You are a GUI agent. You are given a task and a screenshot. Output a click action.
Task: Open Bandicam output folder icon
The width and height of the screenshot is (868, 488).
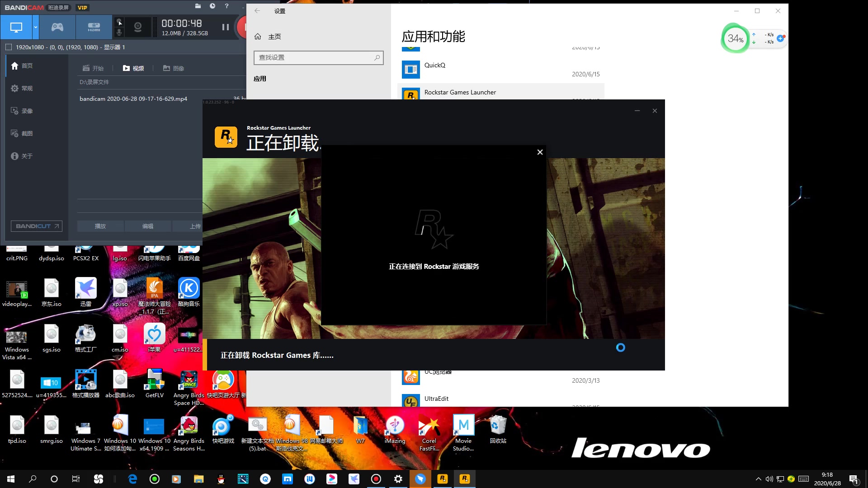tap(198, 6)
